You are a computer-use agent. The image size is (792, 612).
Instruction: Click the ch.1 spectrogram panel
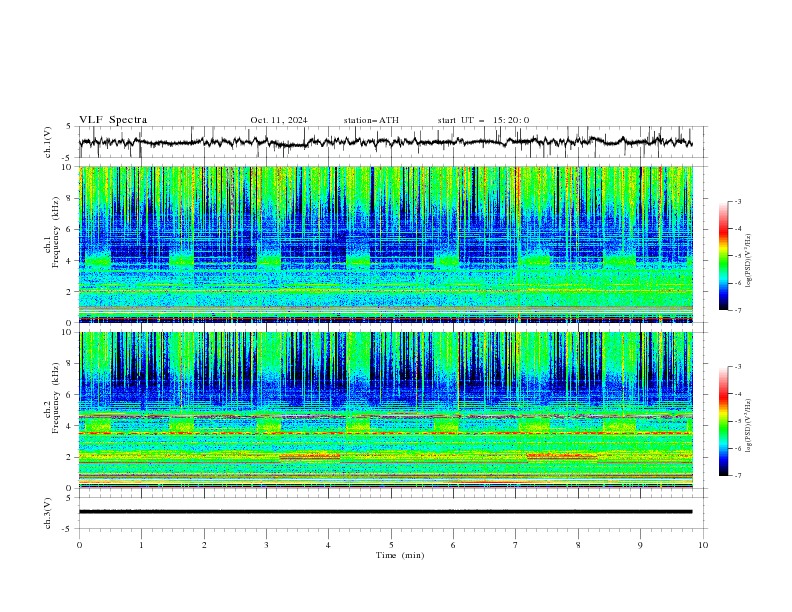[386, 244]
